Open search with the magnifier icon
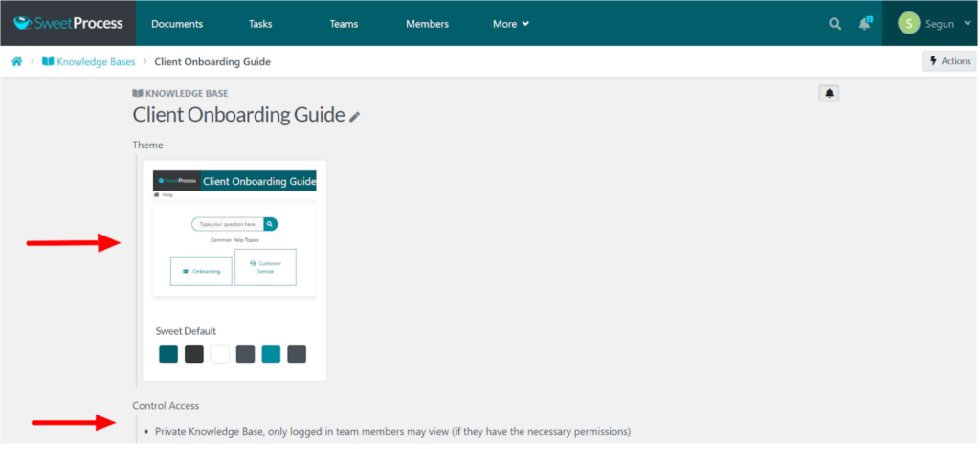Image resolution: width=980 pixels, height=449 pixels. [x=835, y=24]
